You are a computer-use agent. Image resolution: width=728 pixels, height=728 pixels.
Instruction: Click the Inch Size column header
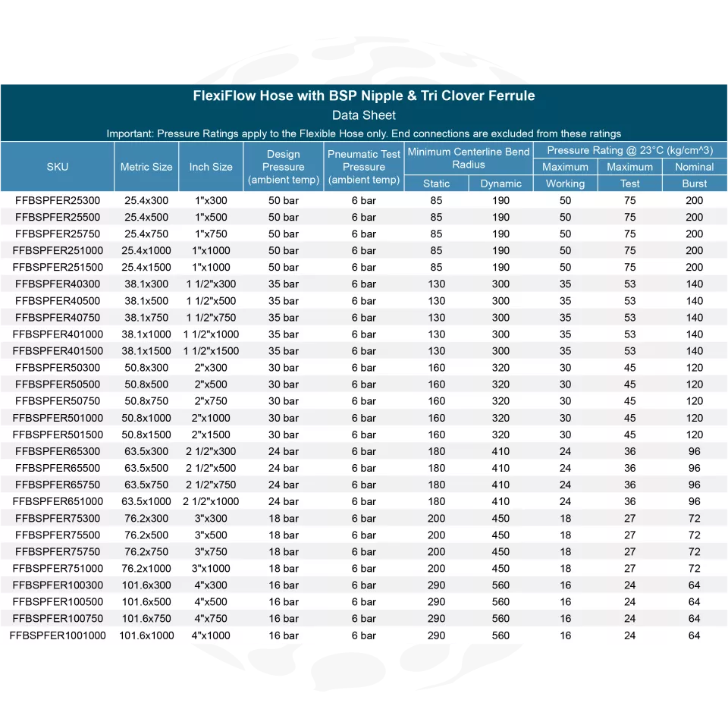211,167
